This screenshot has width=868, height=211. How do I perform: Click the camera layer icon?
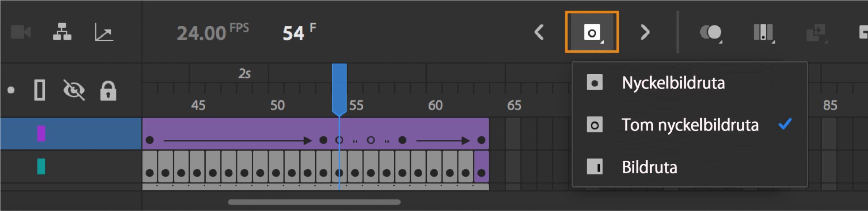pos(21,32)
